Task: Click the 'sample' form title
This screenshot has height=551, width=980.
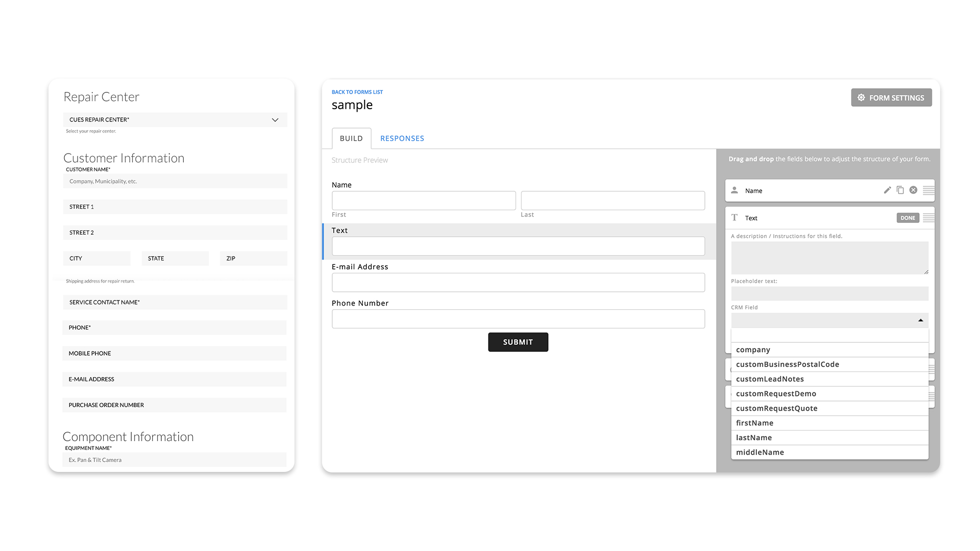Action: [x=352, y=105]
